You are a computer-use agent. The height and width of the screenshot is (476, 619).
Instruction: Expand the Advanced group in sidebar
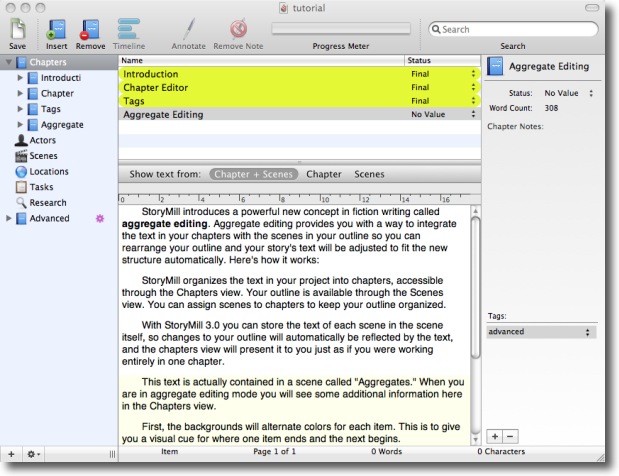pyautogui.click(x=9, y=218)
